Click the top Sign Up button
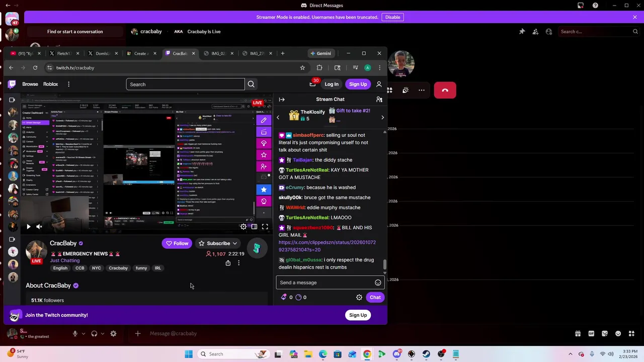The height and width of the screenshot is (362, 644). (x=358, y=84)
